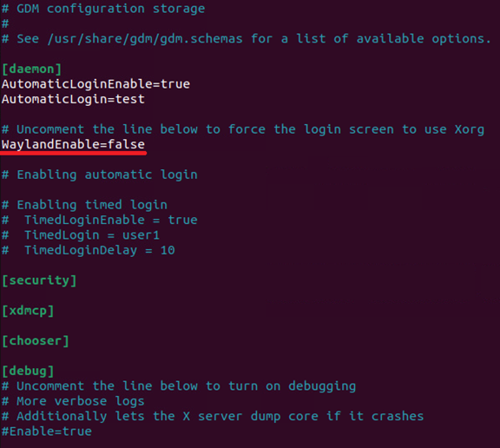
Task: Place cursor on #Enable=true line
Action: tap(47, 432)
